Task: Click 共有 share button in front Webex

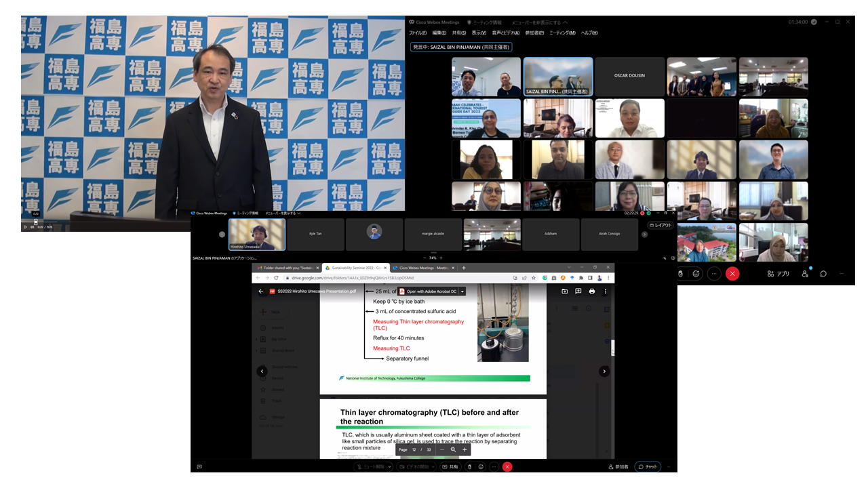Action: pos(450,466)
